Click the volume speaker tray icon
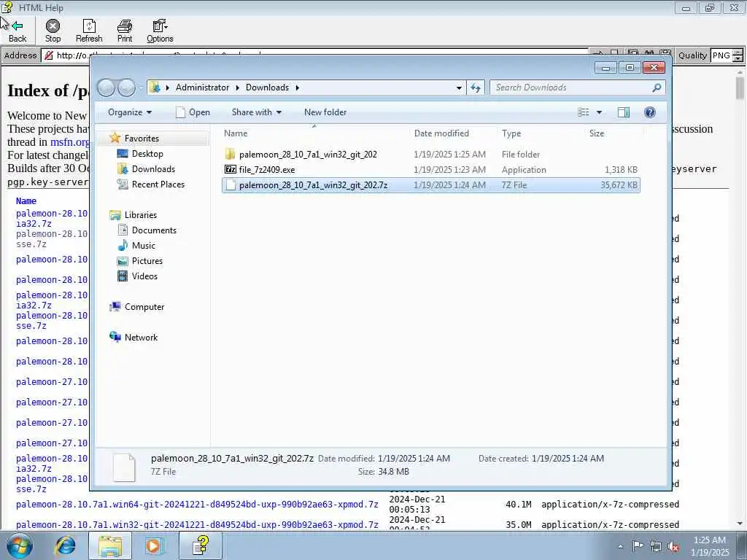The height and width of the screenshot is (560, 747). [673, 547]
